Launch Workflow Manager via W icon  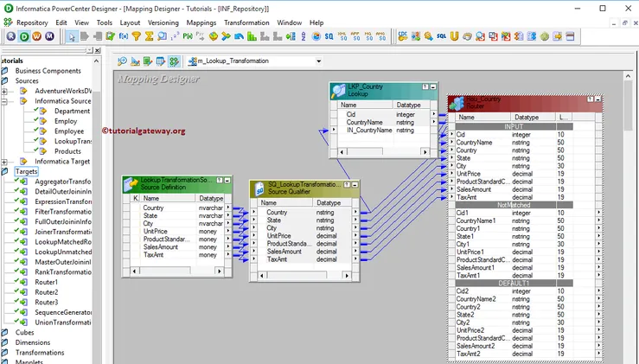36,36
